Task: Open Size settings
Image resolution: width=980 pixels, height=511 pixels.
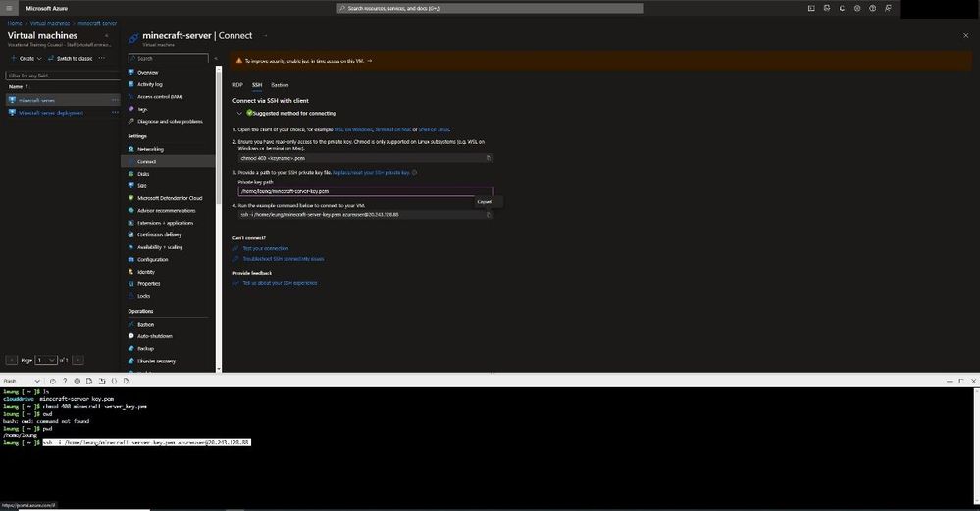Action: [x=142, y=186]
